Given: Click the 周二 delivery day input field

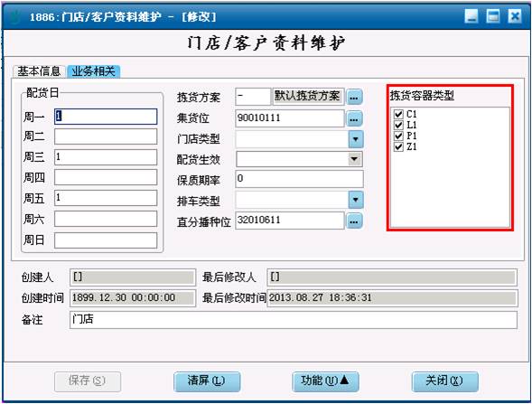Looking at the screenshot, I should point(106,136).
